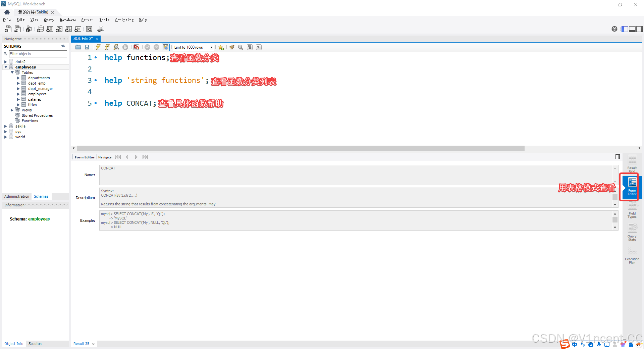Open the Query Stats panel
Image resolution: width=644 pixels, height=349 pixels.
[x=632, y=233]
